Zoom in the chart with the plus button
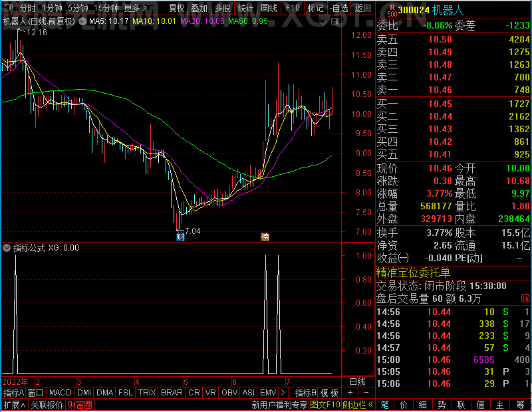 click(350, 392)
